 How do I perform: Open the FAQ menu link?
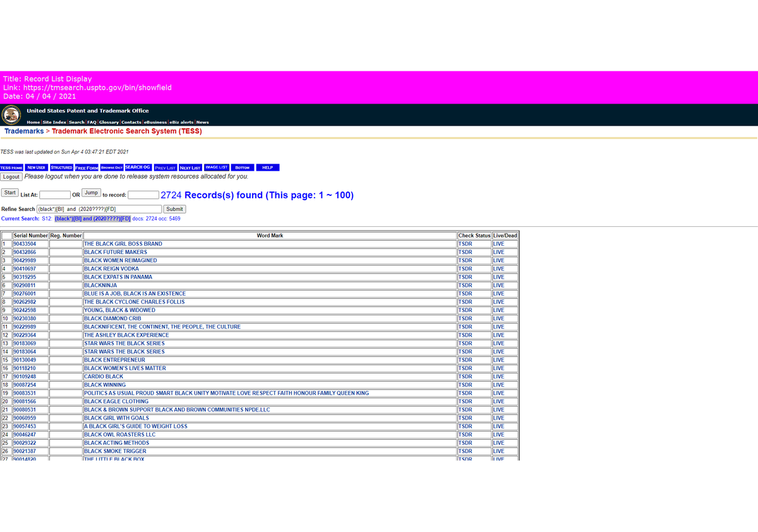(x=92, y=122)
